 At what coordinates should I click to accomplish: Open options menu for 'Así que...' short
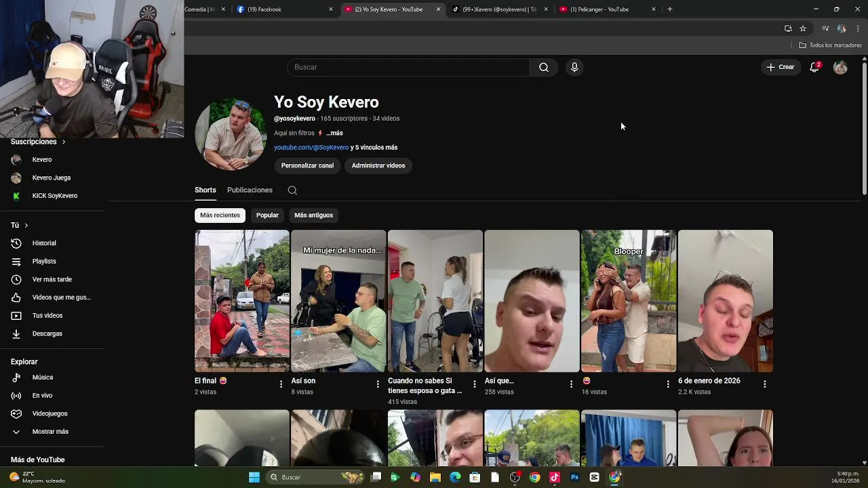coord(571,384)
